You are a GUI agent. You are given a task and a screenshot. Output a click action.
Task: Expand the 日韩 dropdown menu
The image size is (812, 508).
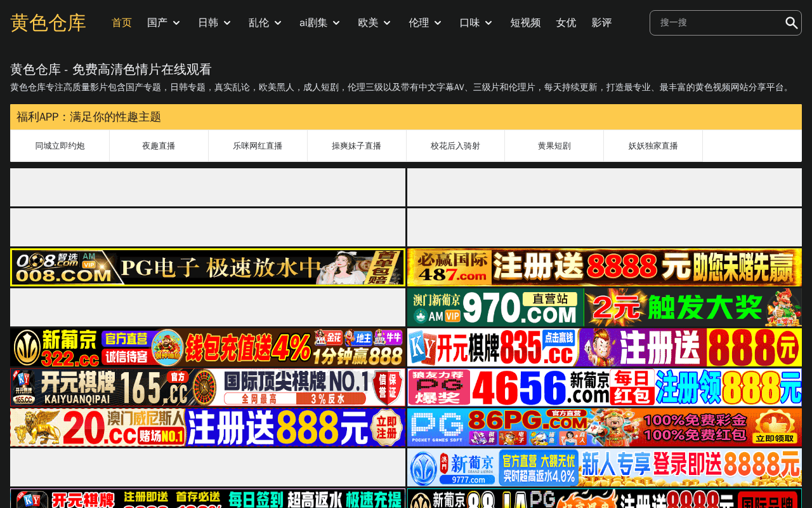click(x=214, y=23)
